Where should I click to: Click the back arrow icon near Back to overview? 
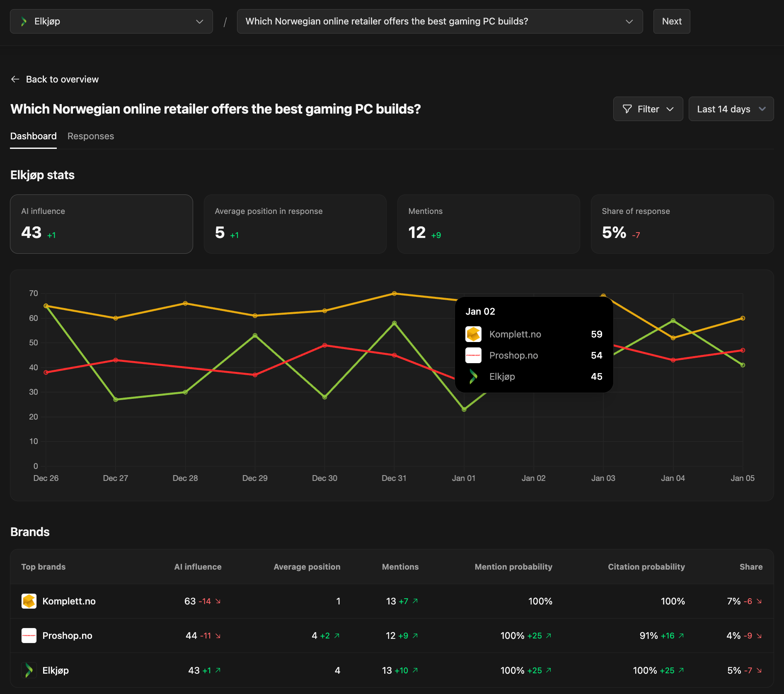pos(15,79)
